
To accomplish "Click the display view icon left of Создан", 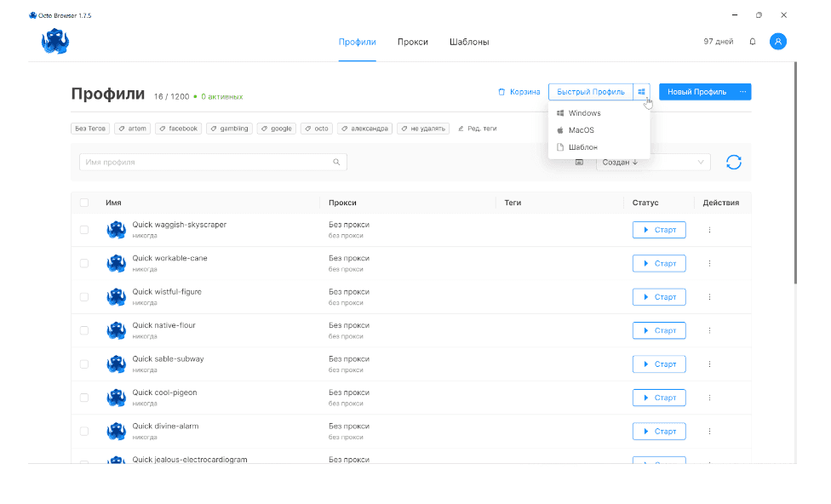I will (579, 162).
